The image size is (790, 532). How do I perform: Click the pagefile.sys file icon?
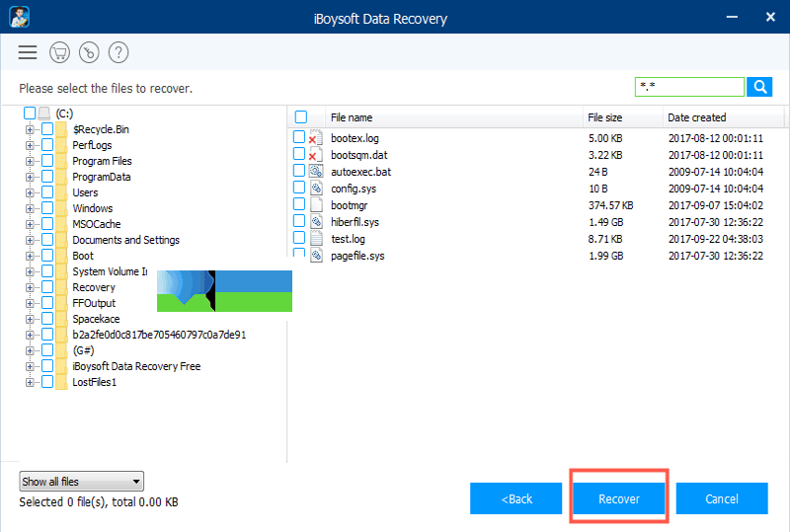[x=316, y=256]
